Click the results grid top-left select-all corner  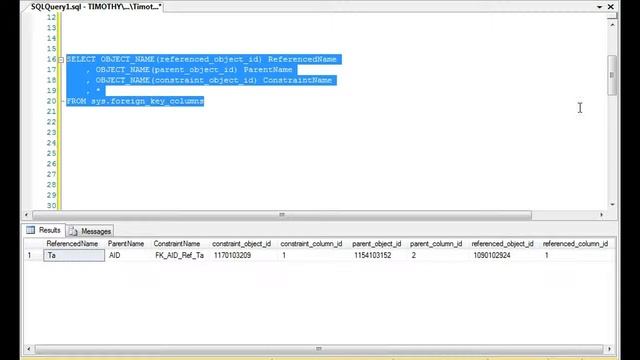33,244
